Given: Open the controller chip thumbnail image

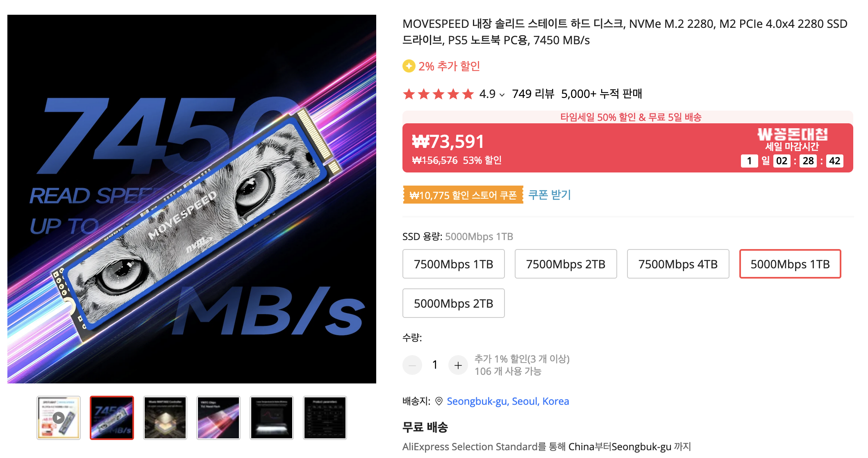Looking at the screenshot, I should (165, 418).
